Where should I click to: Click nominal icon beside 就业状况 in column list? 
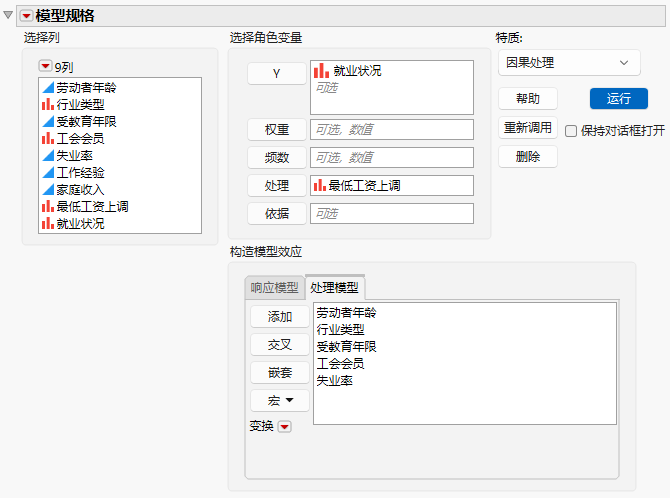tap(48, 224)
